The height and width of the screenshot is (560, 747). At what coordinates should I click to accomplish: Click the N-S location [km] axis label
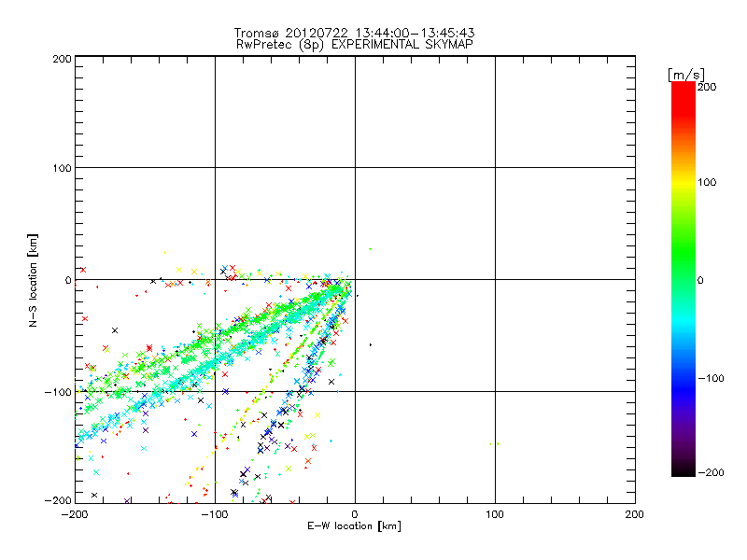click(x=35, y=279)
